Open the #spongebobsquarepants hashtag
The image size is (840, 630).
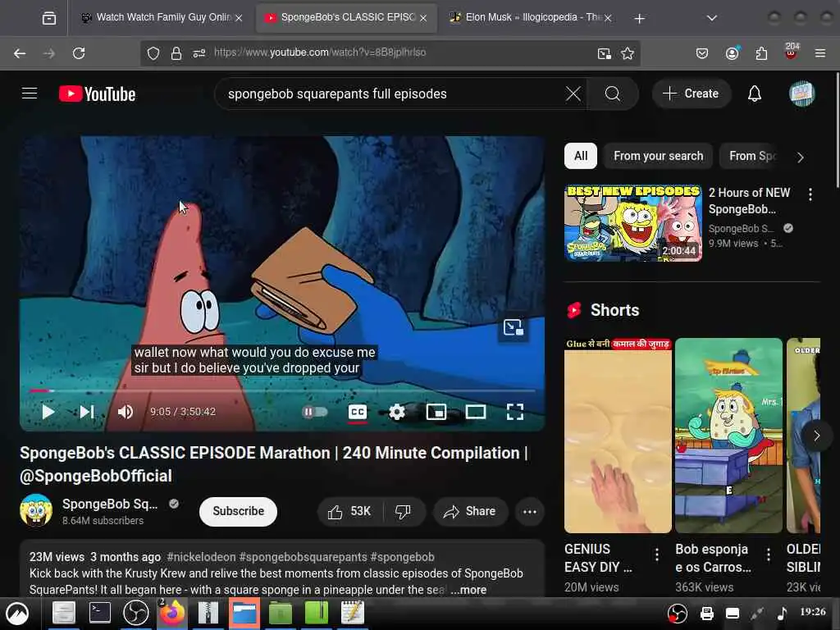coord(303,557)
